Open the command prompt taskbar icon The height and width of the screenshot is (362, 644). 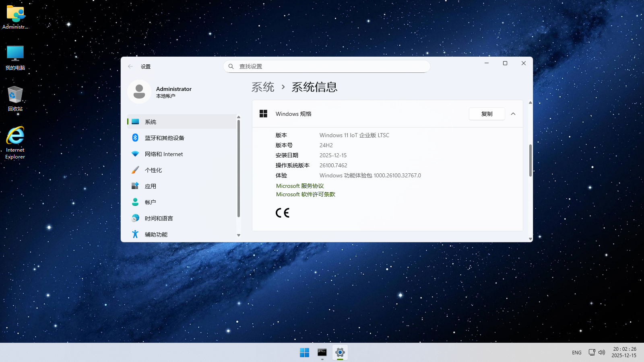click(x=322, y=352)
